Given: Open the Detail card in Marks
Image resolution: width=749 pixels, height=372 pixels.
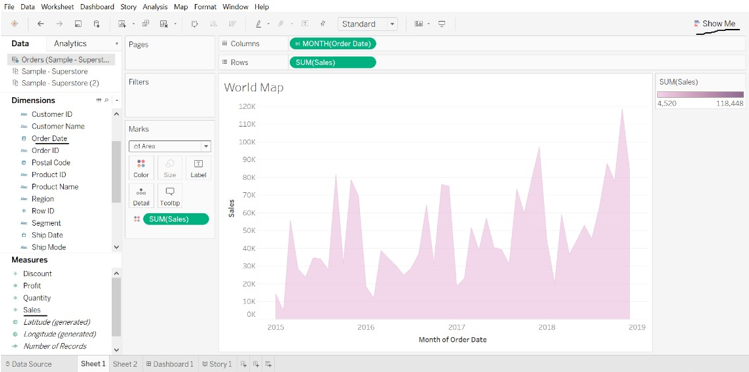Looking at the screenshot, I should pyautogui.click(x=141, y=196).
